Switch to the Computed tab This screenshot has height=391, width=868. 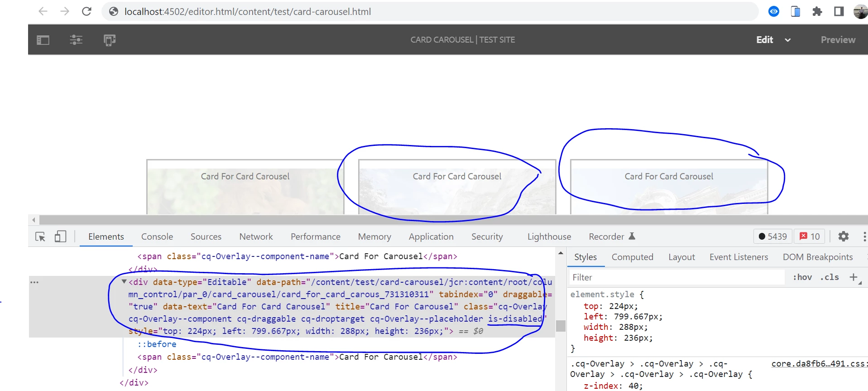(633, 257)
